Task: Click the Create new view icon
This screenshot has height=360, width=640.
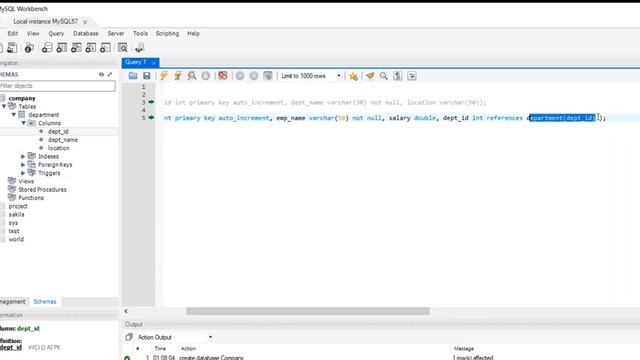Action: coord(76,48)
